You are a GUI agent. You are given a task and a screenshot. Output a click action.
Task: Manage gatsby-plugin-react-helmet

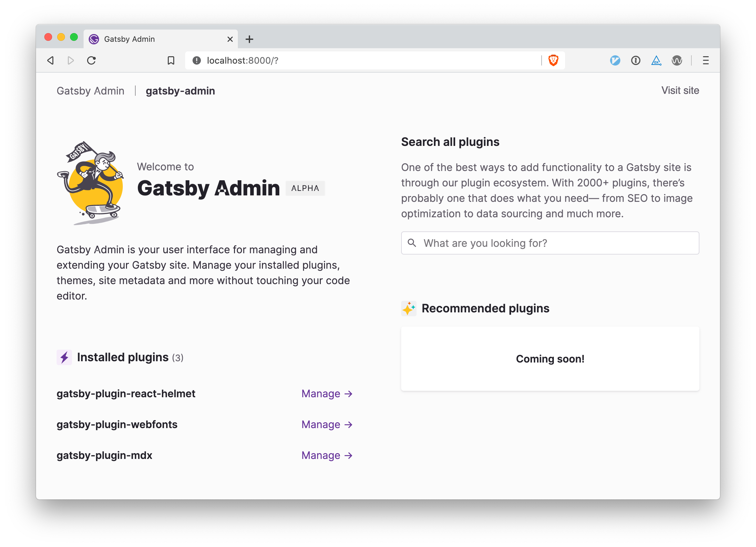[x=327, y=394]
